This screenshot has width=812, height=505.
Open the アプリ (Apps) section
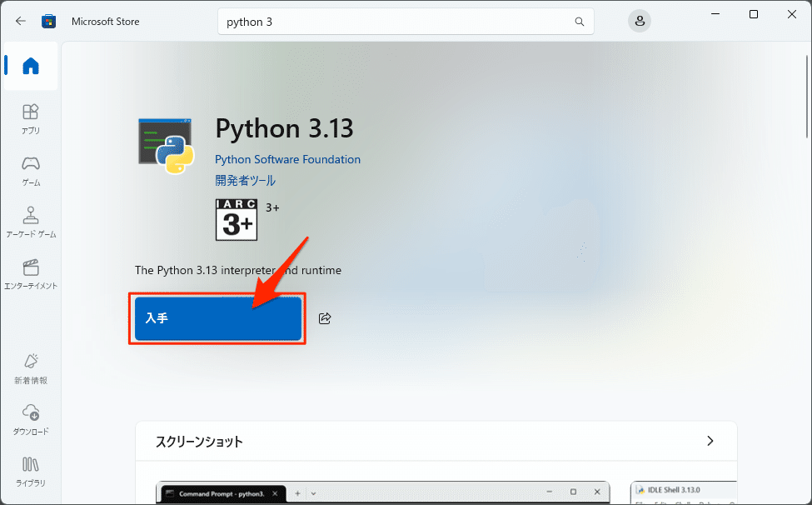click(x=31, y=119)
